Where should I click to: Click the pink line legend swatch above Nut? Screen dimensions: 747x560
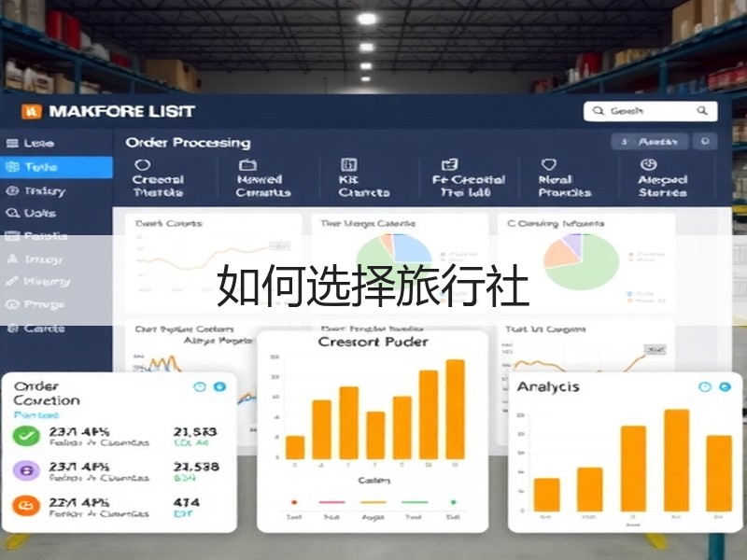coord(332,502)
